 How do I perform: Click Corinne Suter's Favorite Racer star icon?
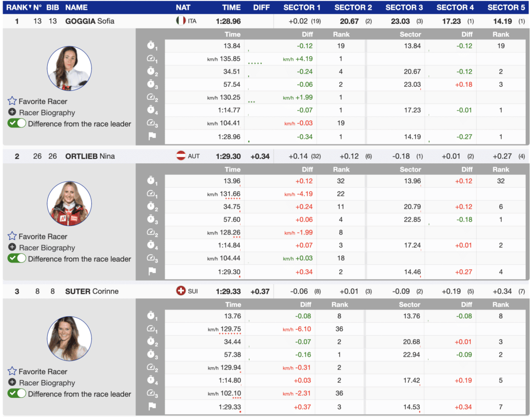click(12, 371)
